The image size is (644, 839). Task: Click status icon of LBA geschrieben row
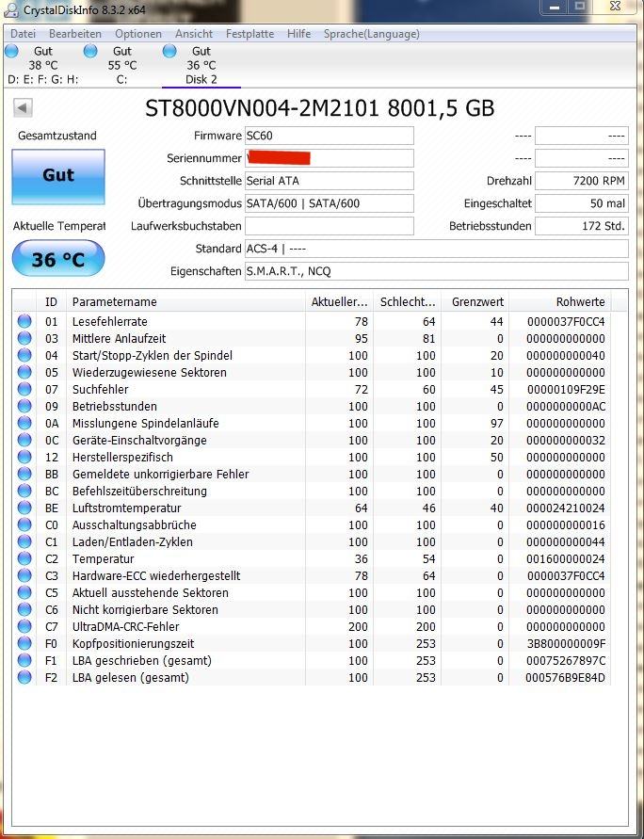[x=24, y=660]
